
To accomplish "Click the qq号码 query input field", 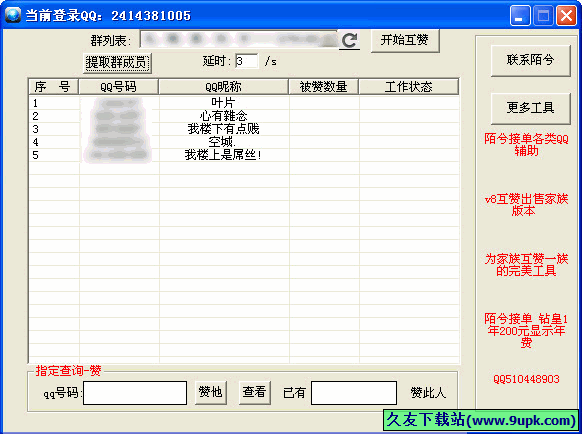I will [x=135, y=392].
